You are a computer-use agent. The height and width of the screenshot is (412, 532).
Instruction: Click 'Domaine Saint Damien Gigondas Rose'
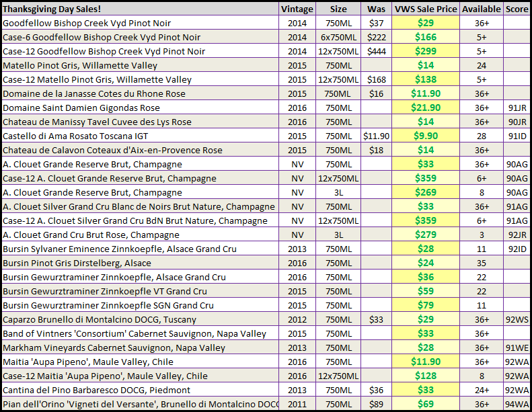click(x=81, y=108)
